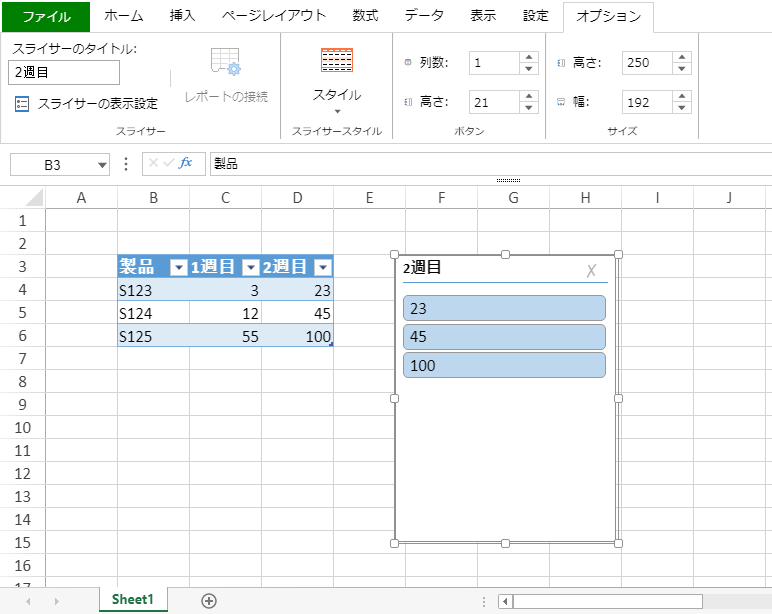
Task: Switch to the 挿入 tab
Action: [x=183, y=16]
